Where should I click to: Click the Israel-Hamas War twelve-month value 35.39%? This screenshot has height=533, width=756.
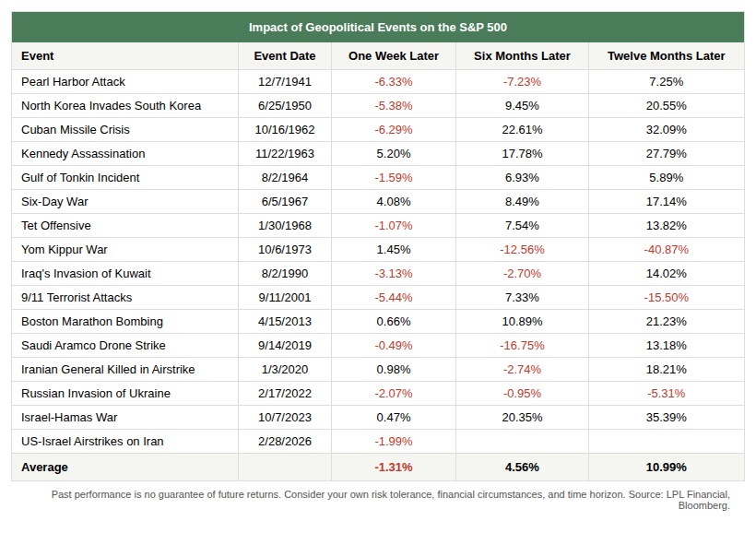pos(666,418)
